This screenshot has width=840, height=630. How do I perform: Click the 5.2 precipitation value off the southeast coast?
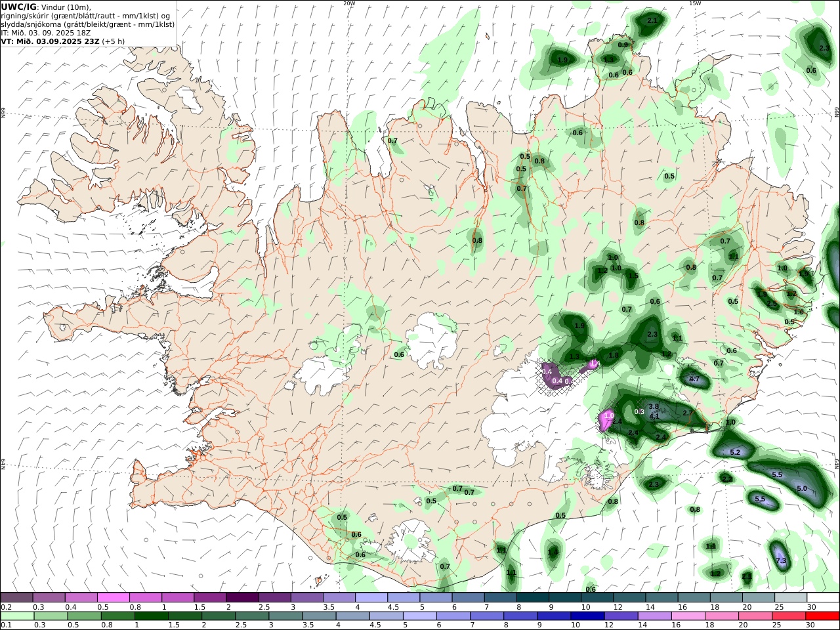(735, 453)
